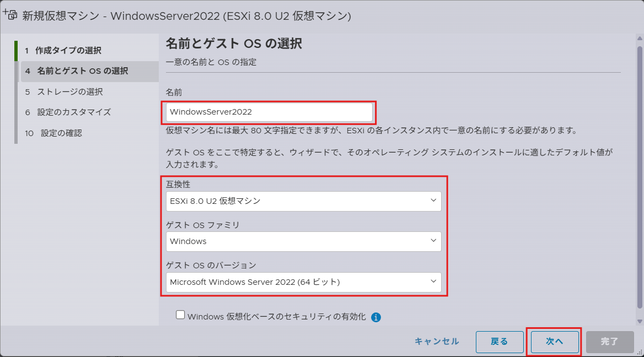644x357 pixels.
Task: Open the 互換性 ESXi 8.0 U2 dropdown
Action: tap(303, 201)
